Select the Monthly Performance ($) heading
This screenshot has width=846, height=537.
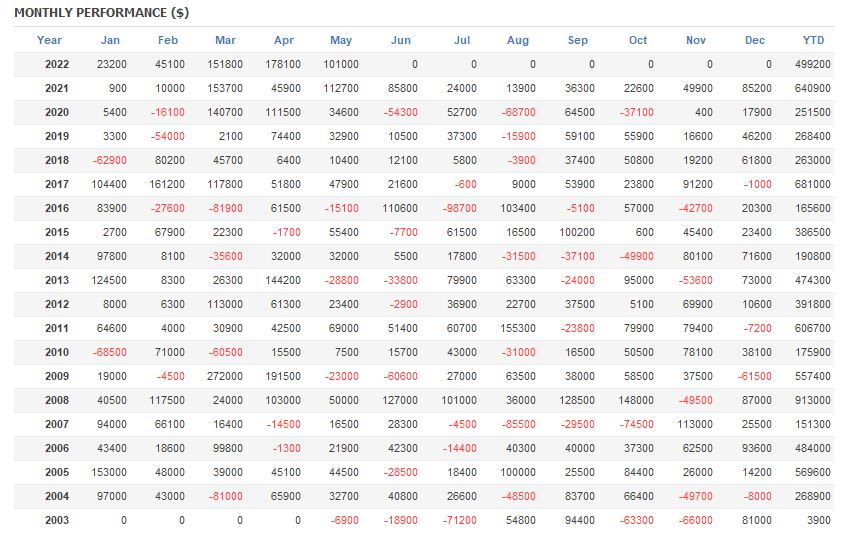coord(101,12)
